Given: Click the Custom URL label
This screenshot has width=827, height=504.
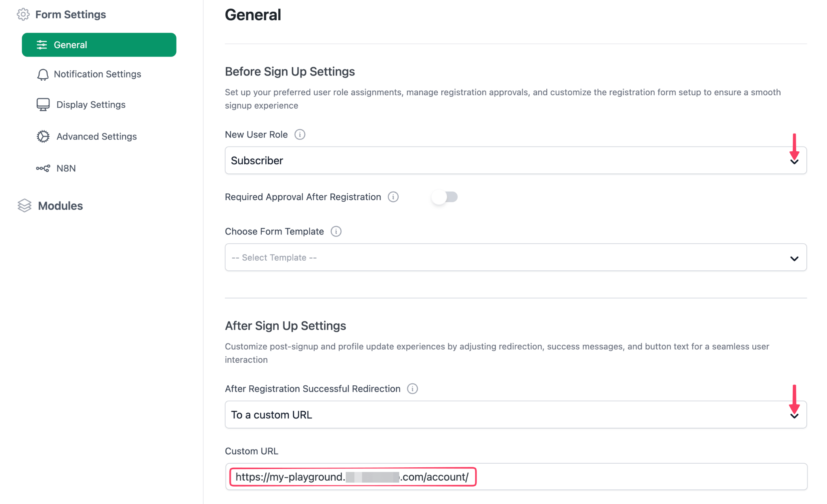Looking at the screenshot, I should click(251, 451).
